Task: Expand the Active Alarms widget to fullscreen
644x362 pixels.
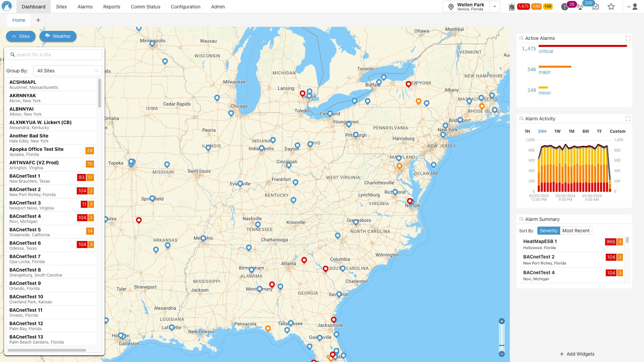Action: coord(628,38)
